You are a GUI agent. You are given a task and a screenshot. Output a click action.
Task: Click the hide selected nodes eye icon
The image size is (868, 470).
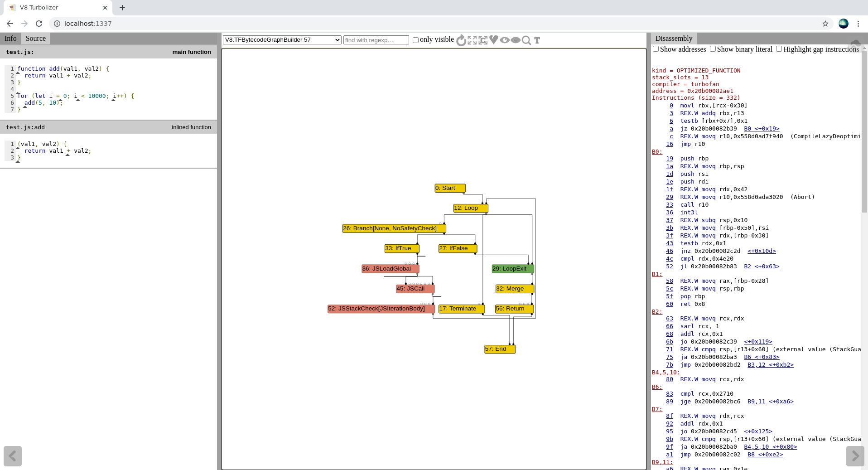[516, 40]
